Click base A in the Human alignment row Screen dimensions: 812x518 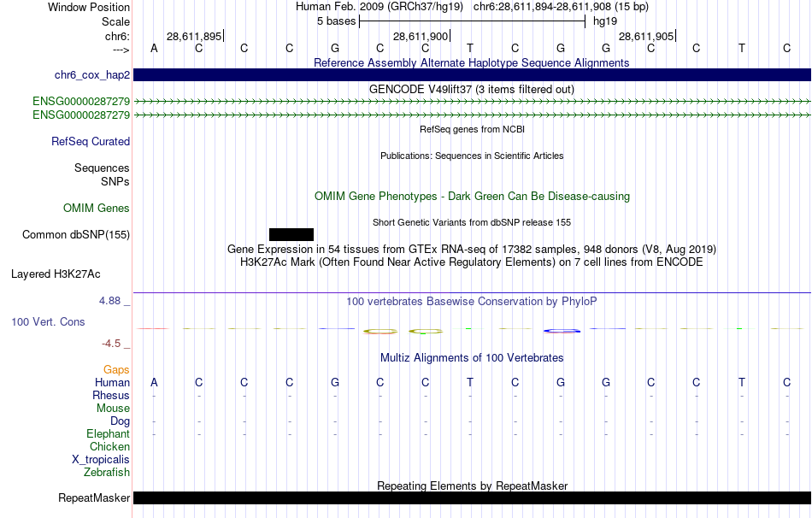click(x=154, y=382)
